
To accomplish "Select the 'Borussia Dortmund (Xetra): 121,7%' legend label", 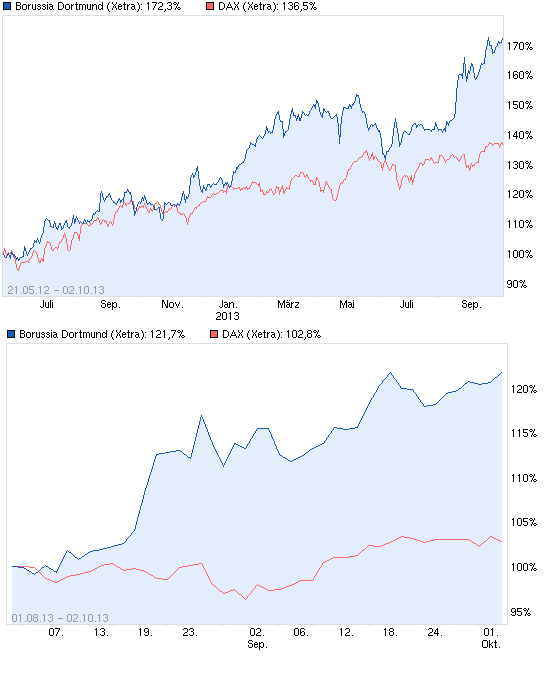I will point(102,334).
